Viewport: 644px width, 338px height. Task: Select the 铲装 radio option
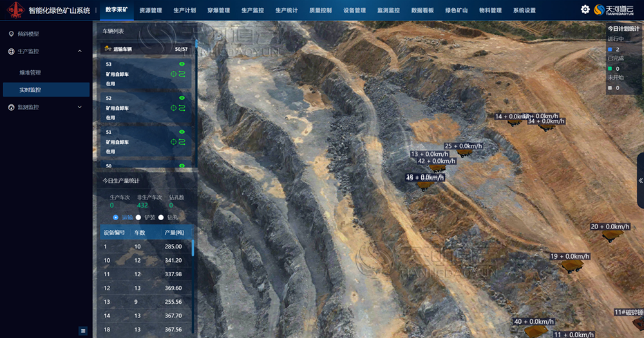coord(138,217)
